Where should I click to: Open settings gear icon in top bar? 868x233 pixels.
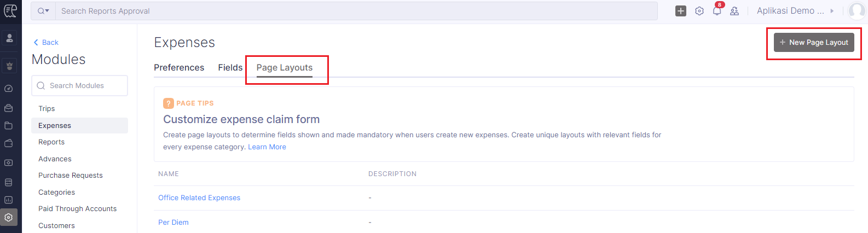(699, 11)
